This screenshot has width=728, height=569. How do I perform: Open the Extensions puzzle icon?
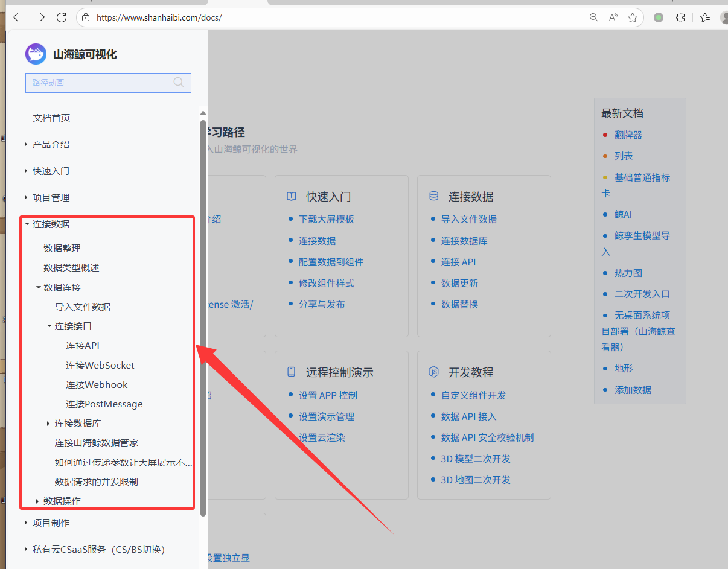coord(680,17)
